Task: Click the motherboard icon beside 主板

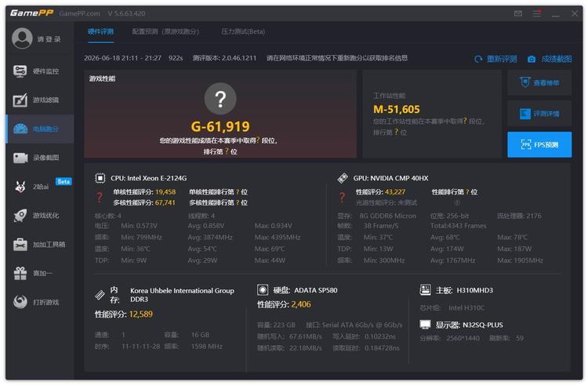Action: pyautogui.click(x=425, y=290)
